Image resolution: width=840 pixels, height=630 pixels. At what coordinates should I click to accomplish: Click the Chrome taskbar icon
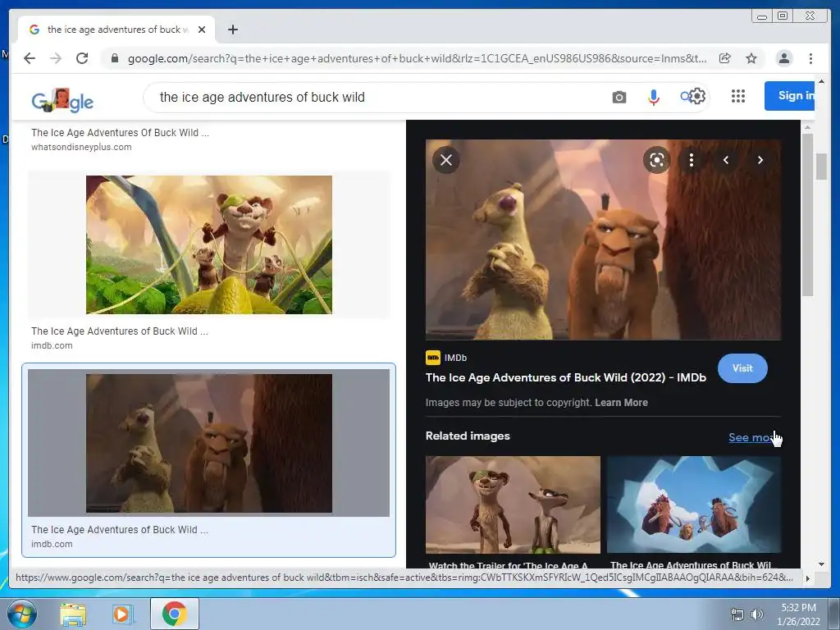click(174, 614)
